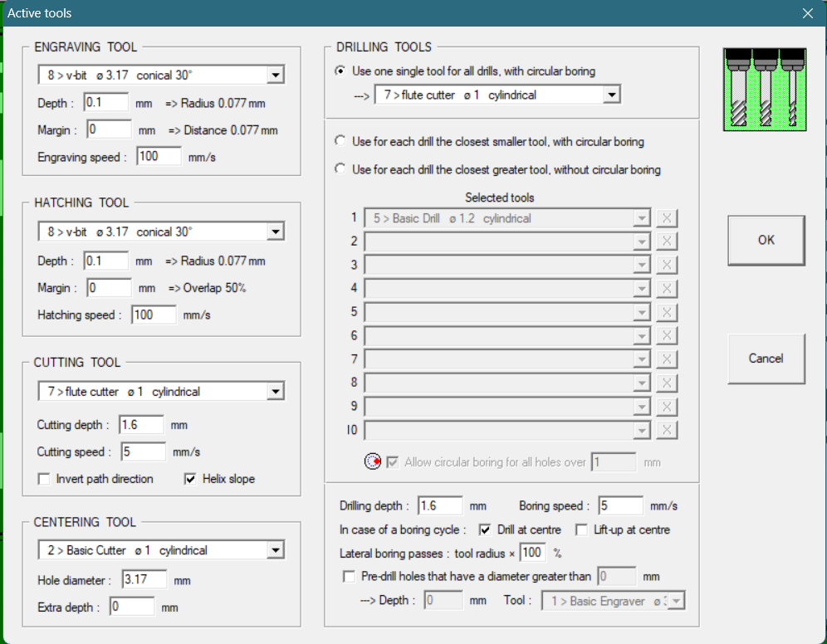Click the Cancel button
This screenshot has width=827, height=644.
(766, 359)
